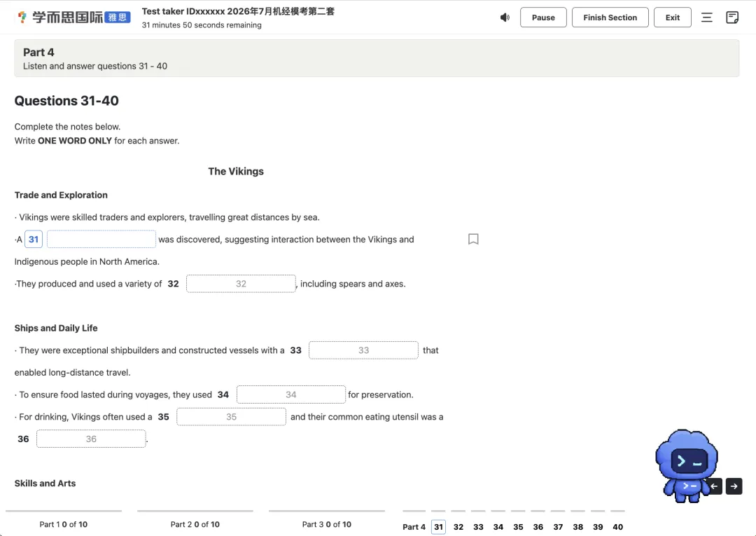This screenshot has height=536, width=756.
Task: Exit the test
Action: pos(672,18)
